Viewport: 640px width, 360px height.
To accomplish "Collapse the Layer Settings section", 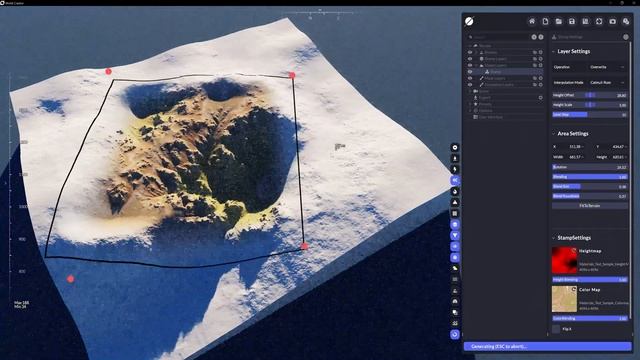I will tap(553, 51).
